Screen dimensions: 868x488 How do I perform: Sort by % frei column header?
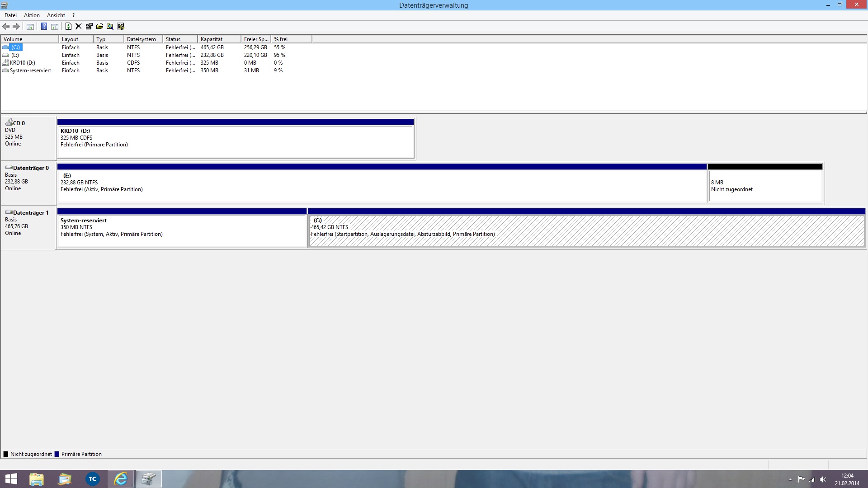click(291, 39)
